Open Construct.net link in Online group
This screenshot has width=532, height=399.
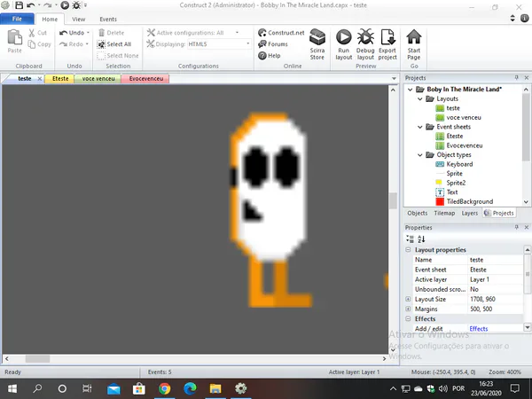281,33
